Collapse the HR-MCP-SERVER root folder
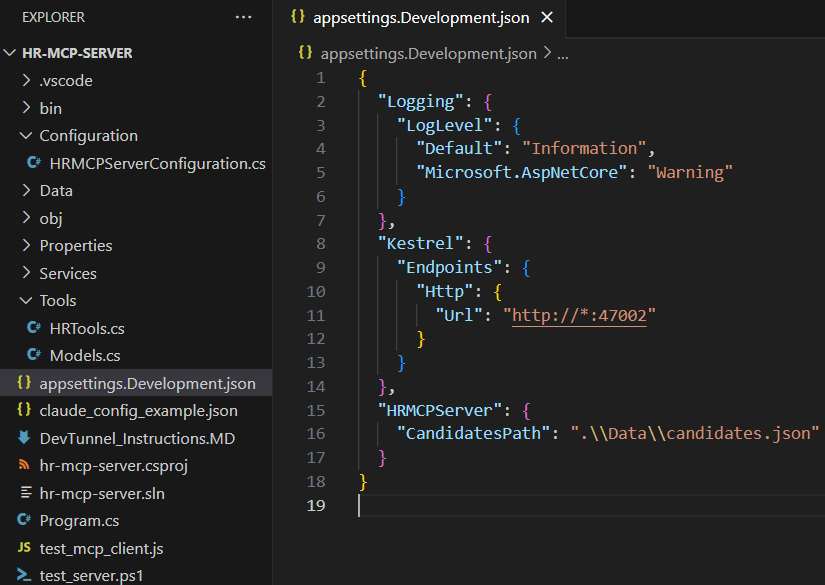The height and width of the screenshot is (585, 825). [11, 53]
